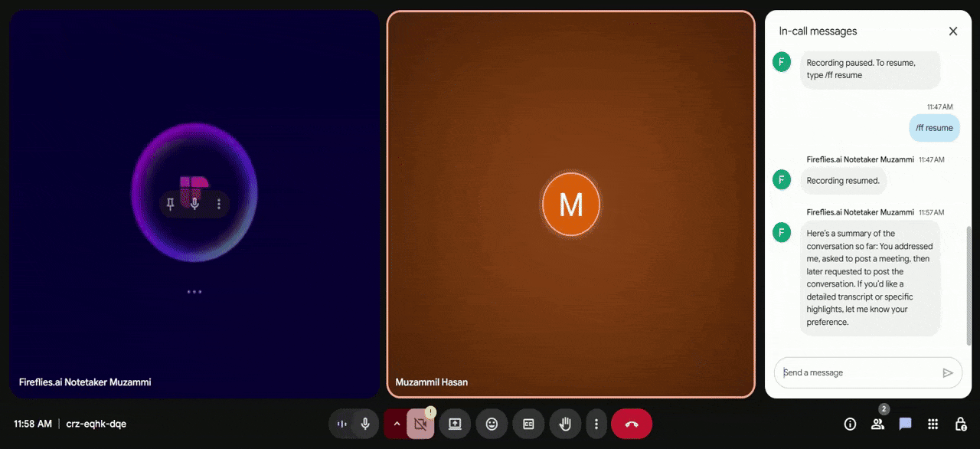Show the participants list
Image resolution: width=980 pixels, height=449 pixels.
(877, 424)
